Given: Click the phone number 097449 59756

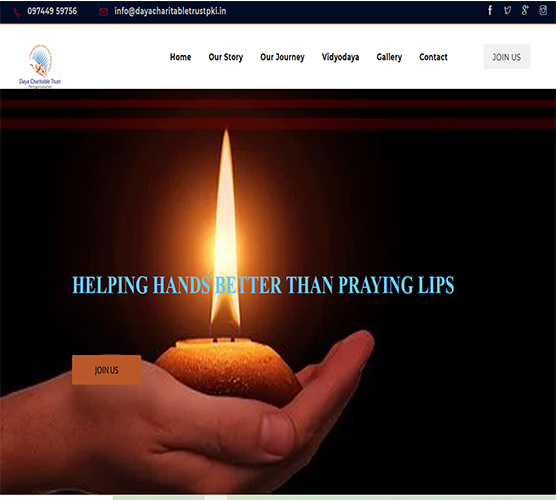Looking at the screenshot, I should point(52,11).
